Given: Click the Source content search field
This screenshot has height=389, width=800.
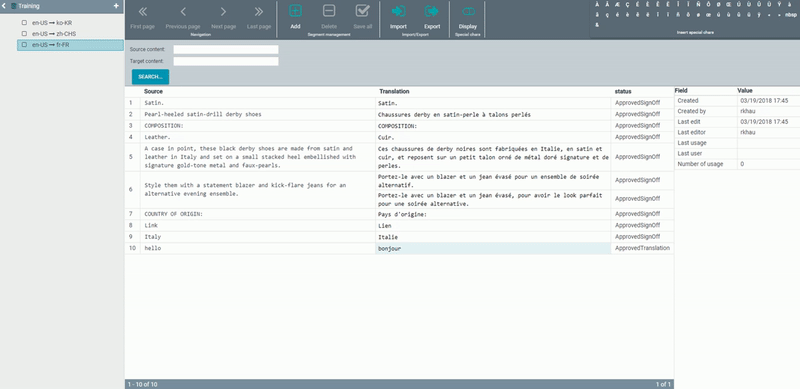Looking at the screenshot, I should pyautogui.click(x=226, y=50).
